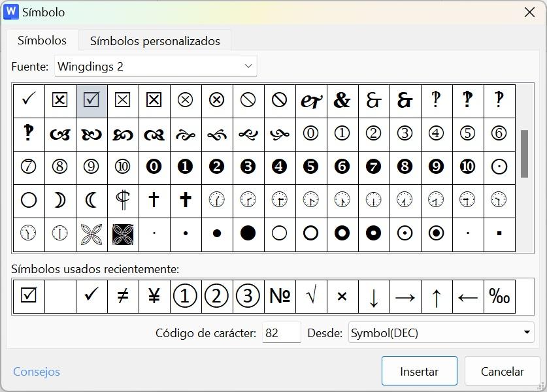Select the outlined four-petal flower symbol
This screenshot has width=547, height=392.
tap(91, 233)
